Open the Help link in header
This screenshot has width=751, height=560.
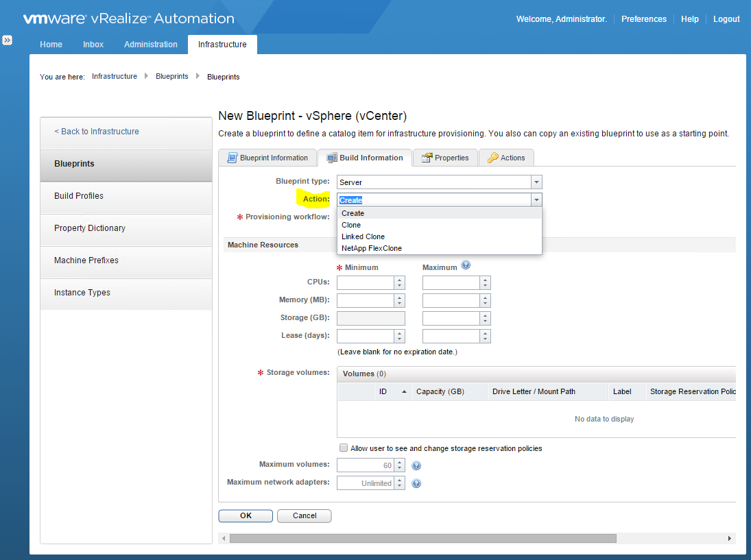[x=690, y=19]
